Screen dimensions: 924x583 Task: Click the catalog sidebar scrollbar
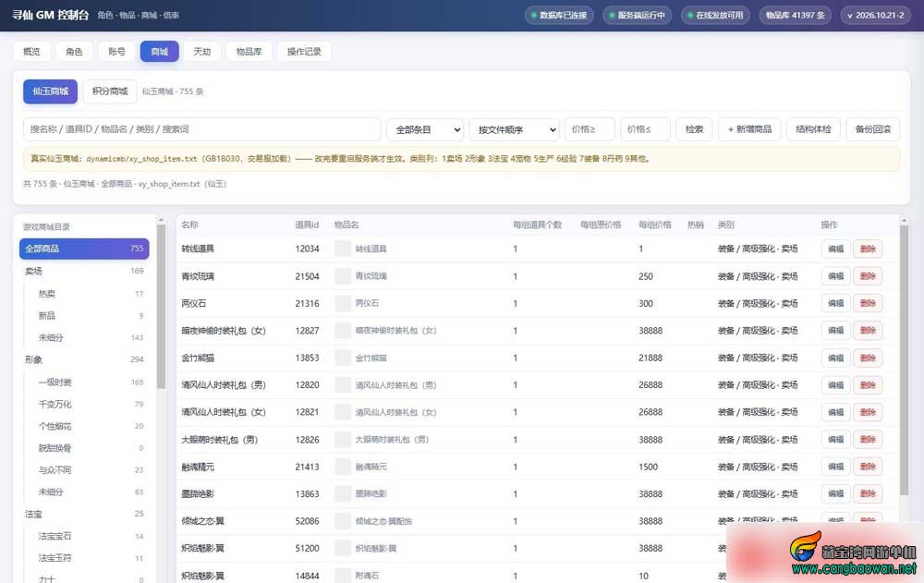(161, 307)
